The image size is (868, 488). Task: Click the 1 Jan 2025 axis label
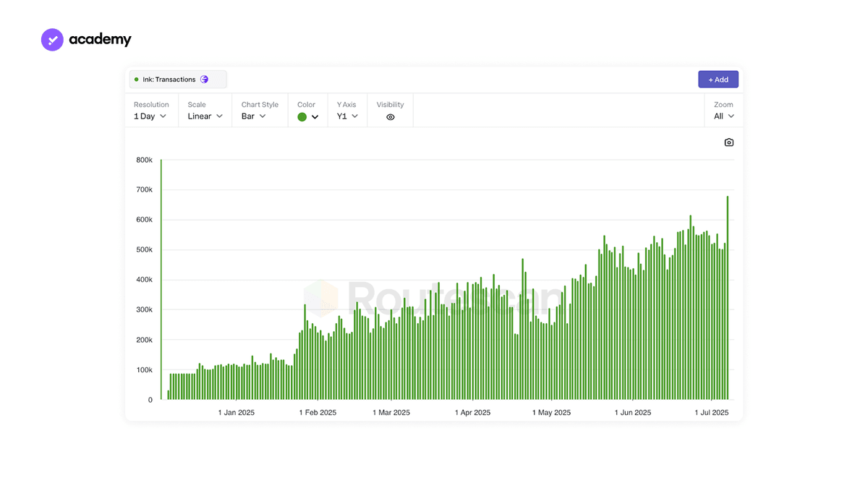(x=237, y=413)
